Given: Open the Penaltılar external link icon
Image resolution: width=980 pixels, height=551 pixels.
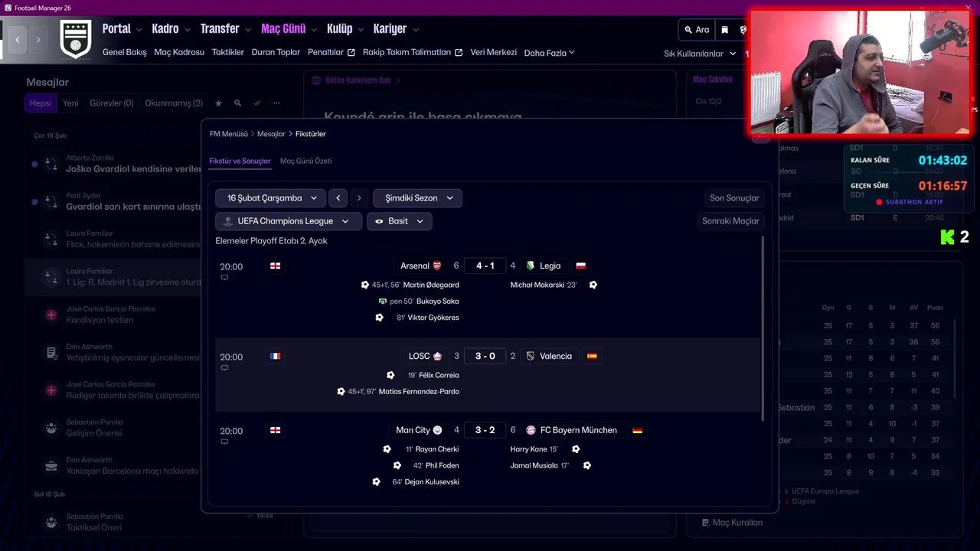Looking at the screenshot, I should point(351,53).
